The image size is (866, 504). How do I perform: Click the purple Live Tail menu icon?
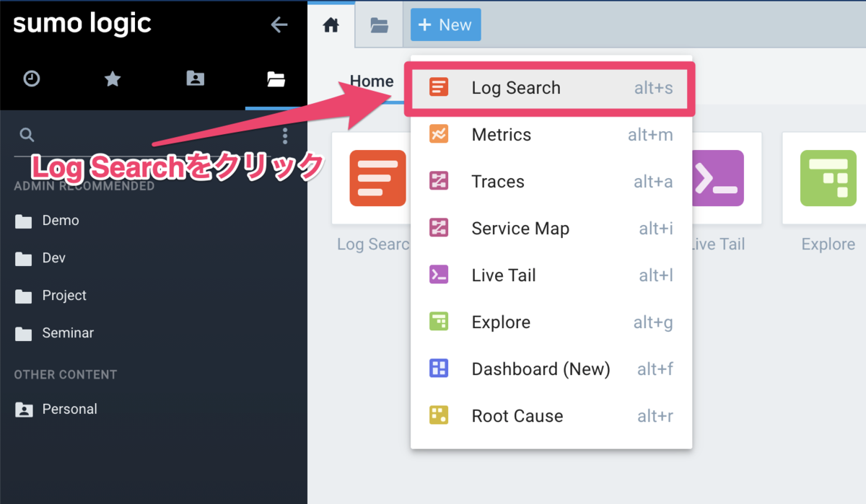pos(438,275)
